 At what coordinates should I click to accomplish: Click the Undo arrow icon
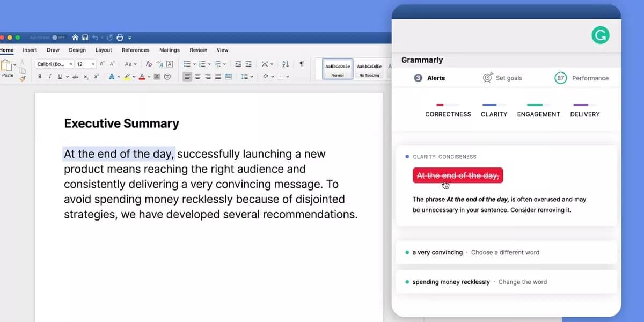(x=95, y=38)
